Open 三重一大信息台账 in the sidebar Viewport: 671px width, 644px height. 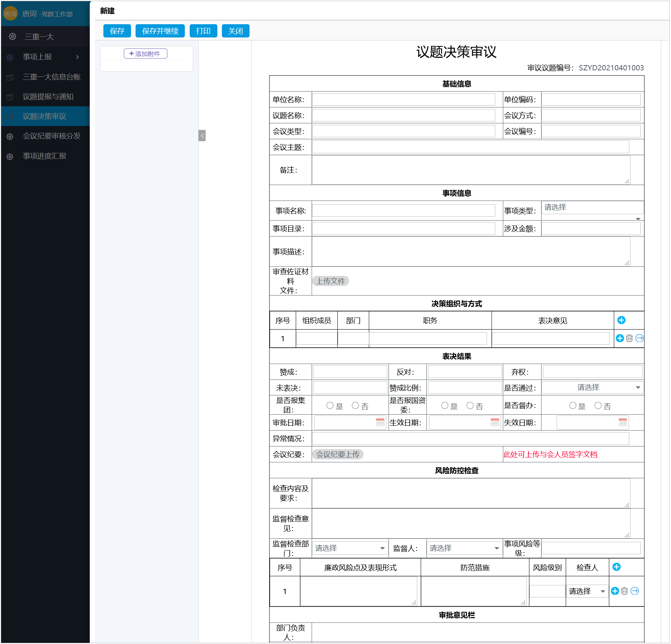[51, 77]
